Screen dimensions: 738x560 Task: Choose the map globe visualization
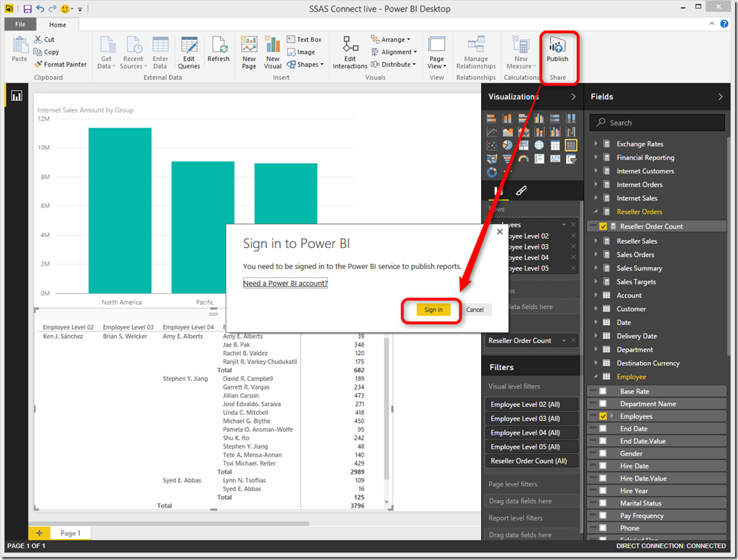539,145
